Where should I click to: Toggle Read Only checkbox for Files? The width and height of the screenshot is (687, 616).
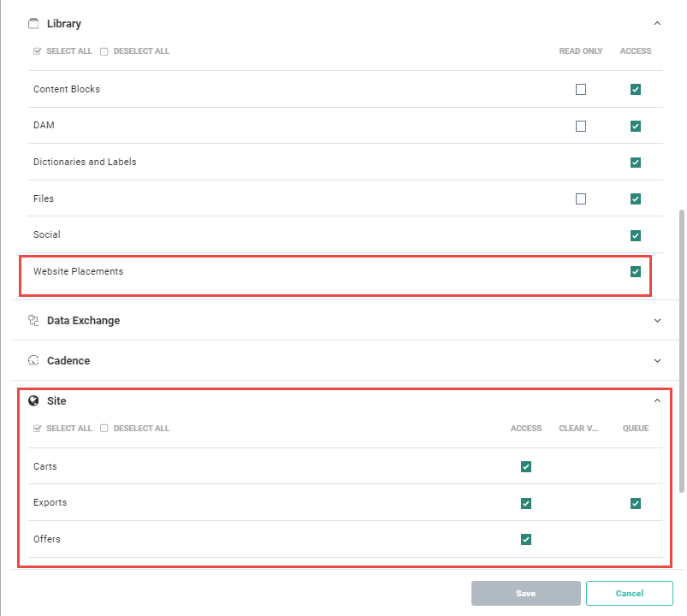point(581,198)
